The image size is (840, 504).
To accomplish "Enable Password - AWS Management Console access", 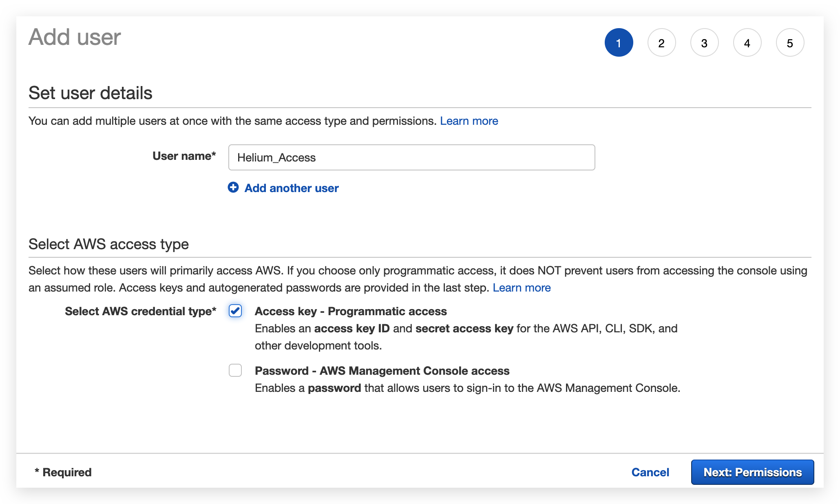I will [x=235, y=370].
